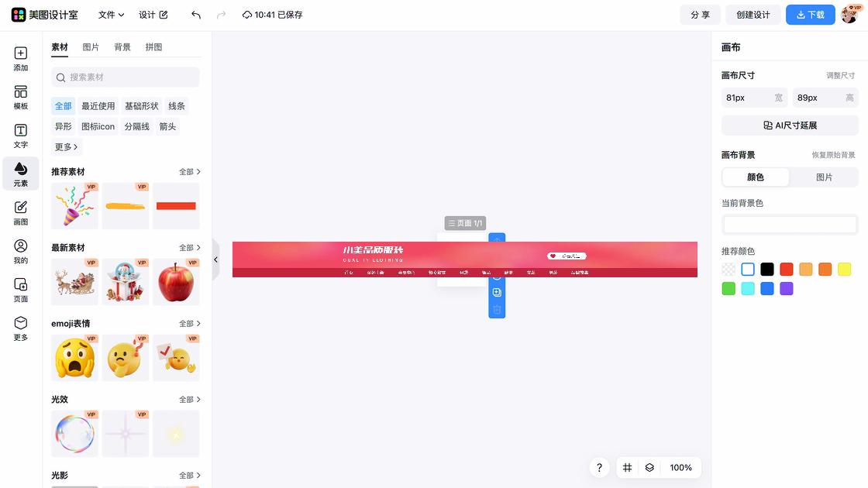Screen dimensions: 868x488
Task: Click the blue 下载 download button
Action: [810, 15]
